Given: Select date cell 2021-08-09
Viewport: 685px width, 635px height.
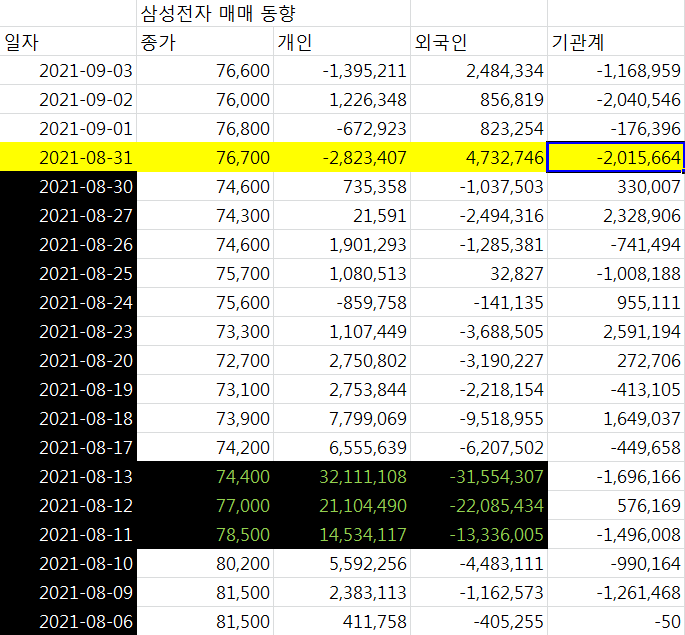Looking at the screenshot, I should pos(68,592).
